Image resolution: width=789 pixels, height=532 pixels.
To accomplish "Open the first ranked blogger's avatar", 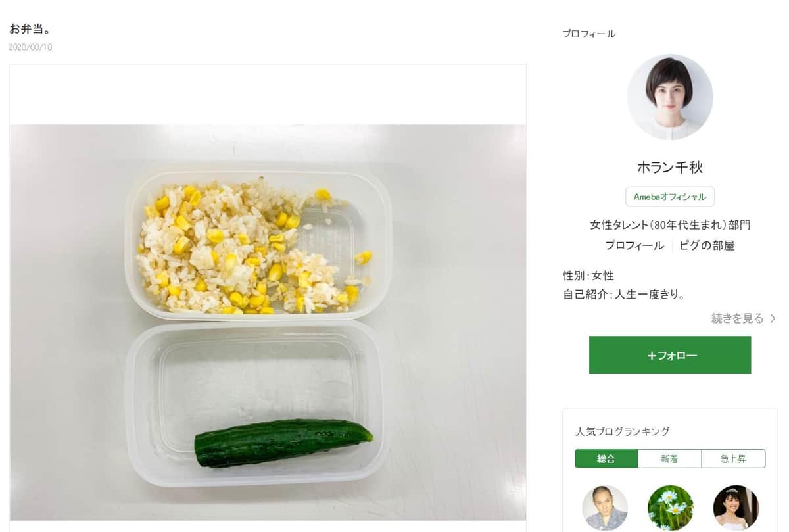I will tap(604, 508).
